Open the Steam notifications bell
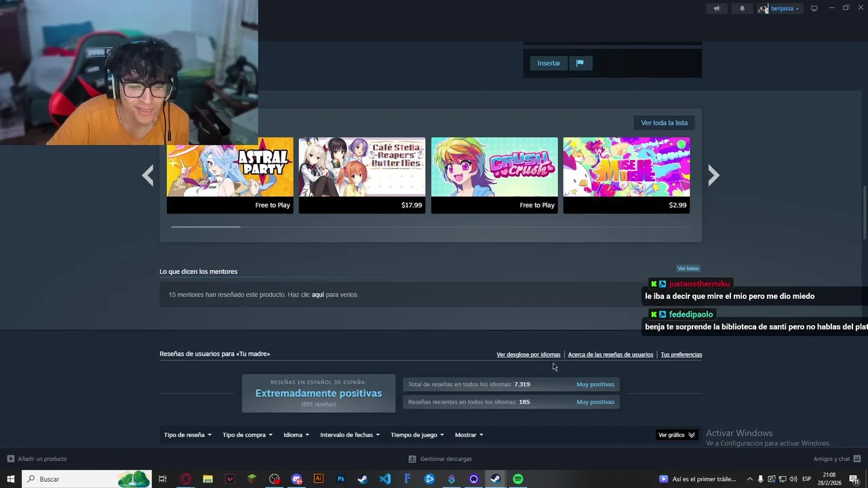This screenshot has height=488, width=868. [742, 8]
